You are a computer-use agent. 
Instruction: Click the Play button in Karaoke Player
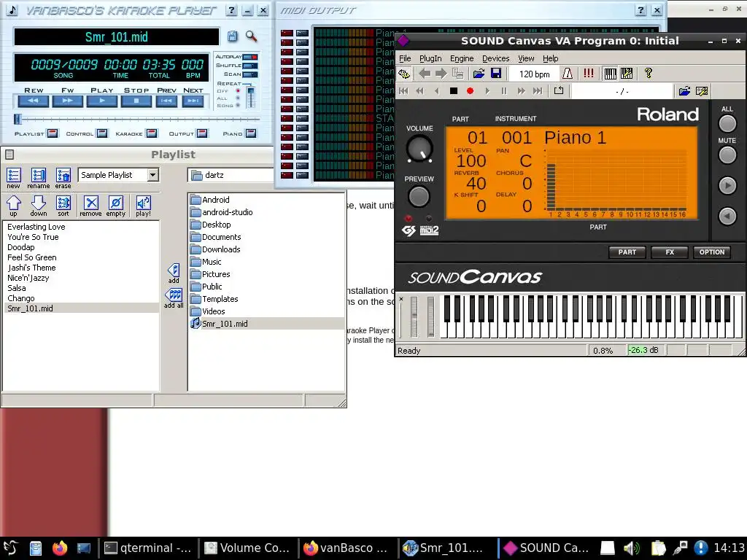(102, 101)
